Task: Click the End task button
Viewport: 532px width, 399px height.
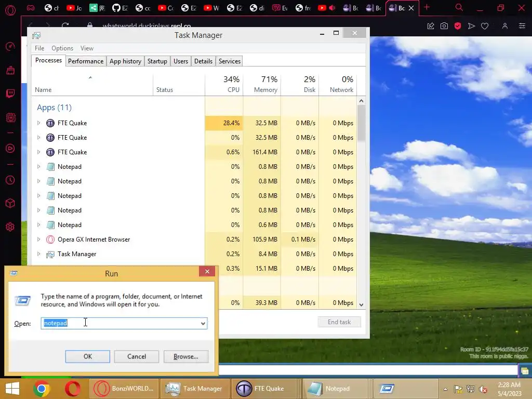Action: pyautogui.click(x=339, y=322)
